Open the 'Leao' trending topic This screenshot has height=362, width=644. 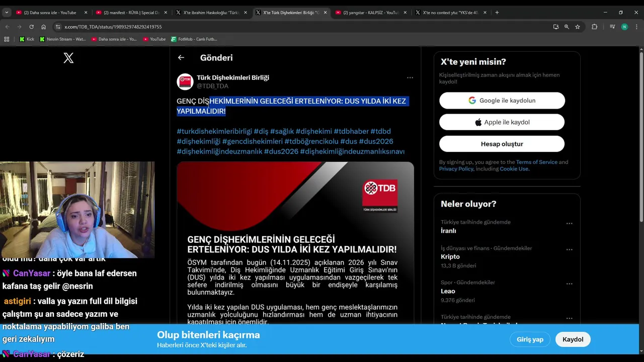coord(448,291)
